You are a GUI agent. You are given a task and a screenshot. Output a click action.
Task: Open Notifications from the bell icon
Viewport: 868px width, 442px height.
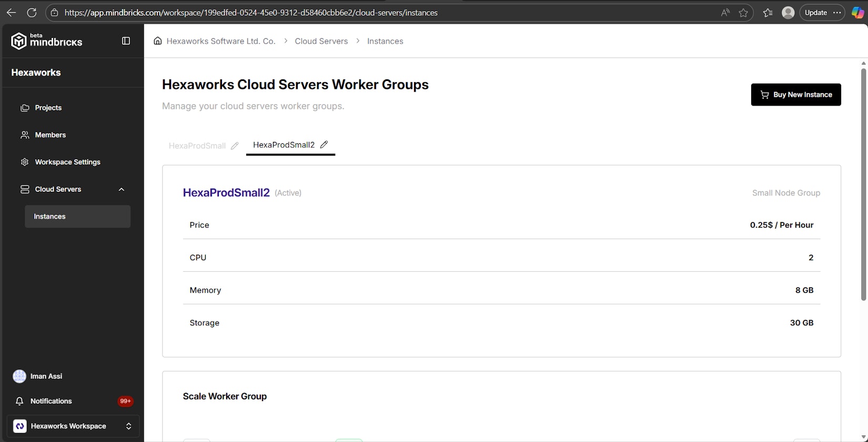(19, 401)
